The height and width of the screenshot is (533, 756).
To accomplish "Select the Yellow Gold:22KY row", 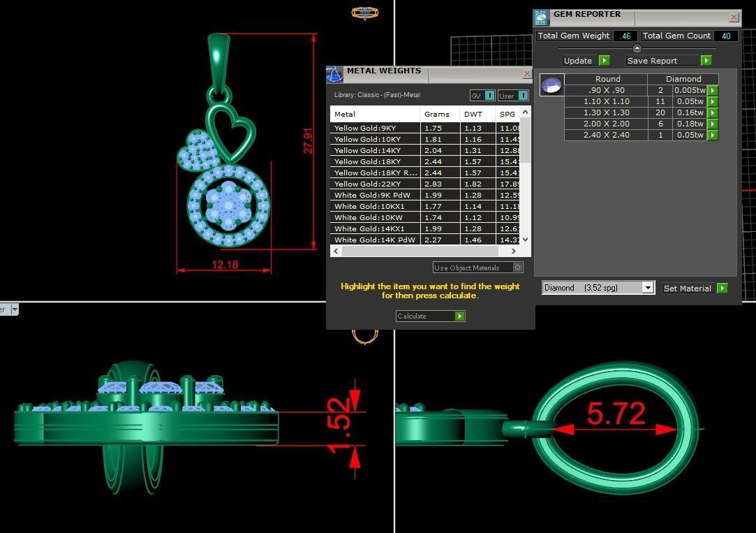I will coord(424,184).
